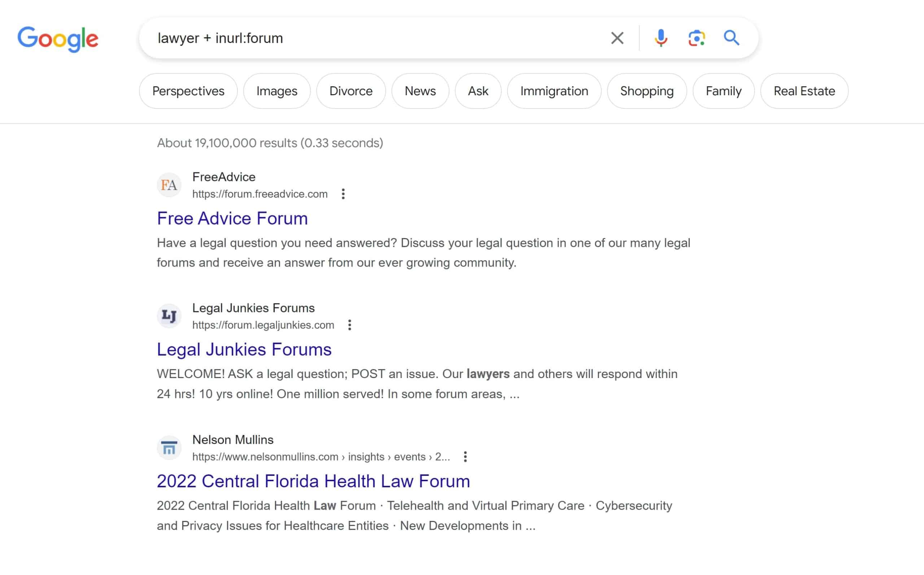Screen dimensions: 924x575
Task: Switch to the Images tab
Action: click(276, 91)
